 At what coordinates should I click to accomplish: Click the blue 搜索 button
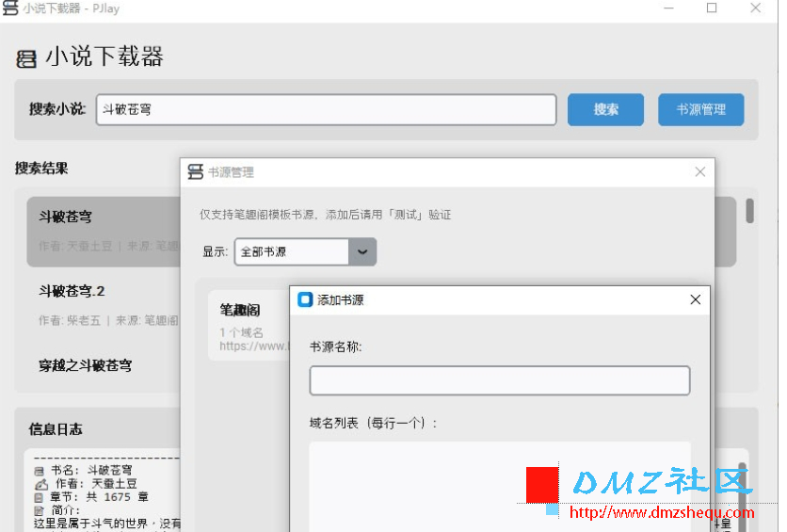(605, 109)
